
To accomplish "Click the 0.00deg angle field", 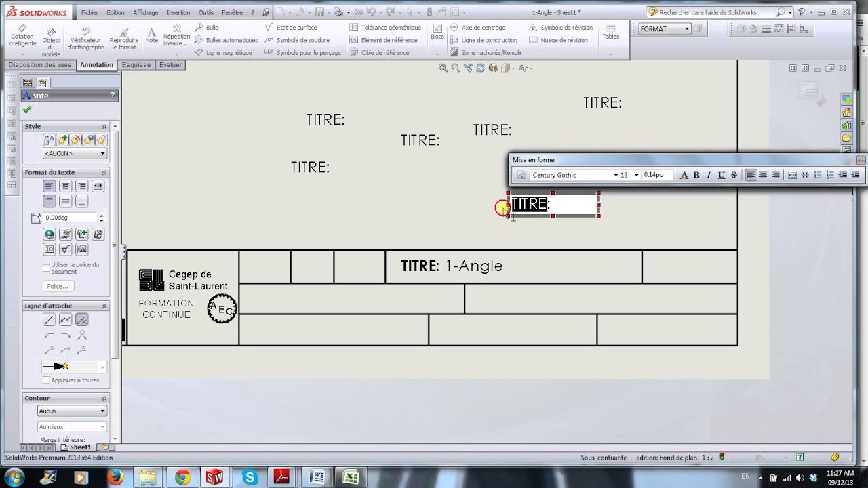I will tap(71, 218).
